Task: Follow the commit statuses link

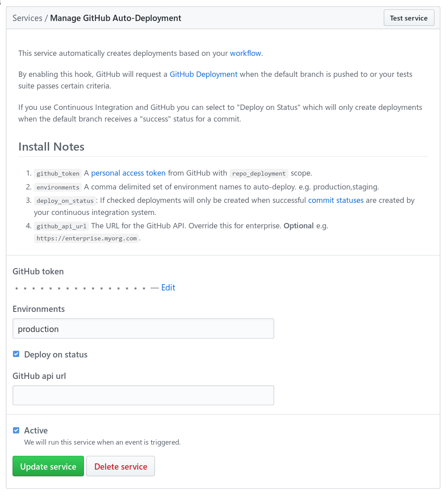Action: [335, 200]
